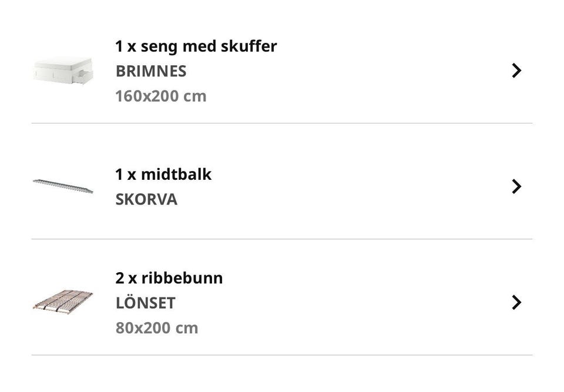Select the 'midtbalk' item title
Screen dimensions: 564x392
[x=176, y=175]
